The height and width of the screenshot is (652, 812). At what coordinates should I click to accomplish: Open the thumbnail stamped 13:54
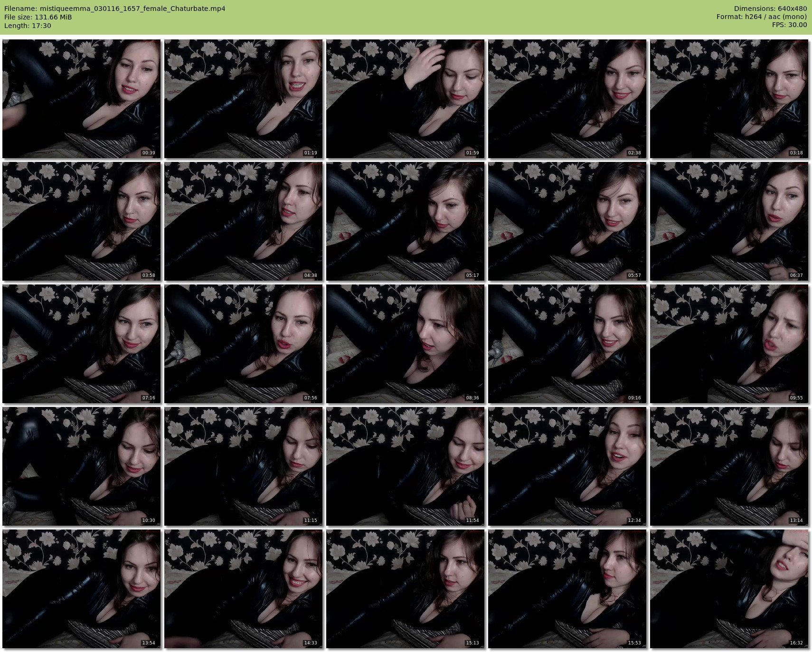[x=82, y=589]
